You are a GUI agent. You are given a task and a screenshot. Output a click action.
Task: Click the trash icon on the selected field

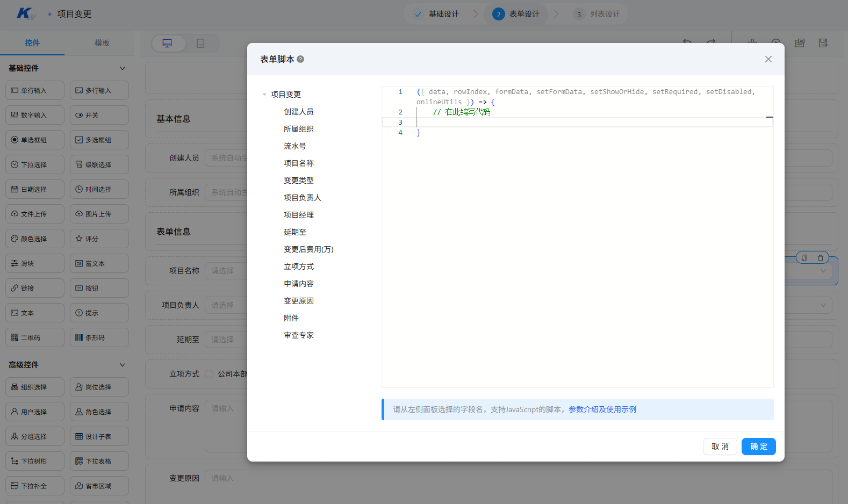821,258
